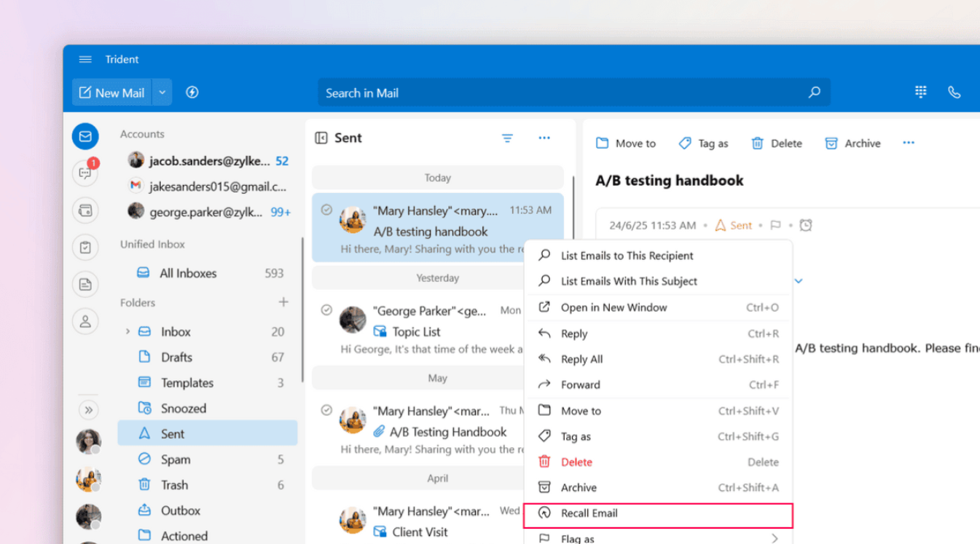Viewport: 980px width, 544px height.
Task: Select the jacob.sanders@zylke... account
Action: click(208, 161)
